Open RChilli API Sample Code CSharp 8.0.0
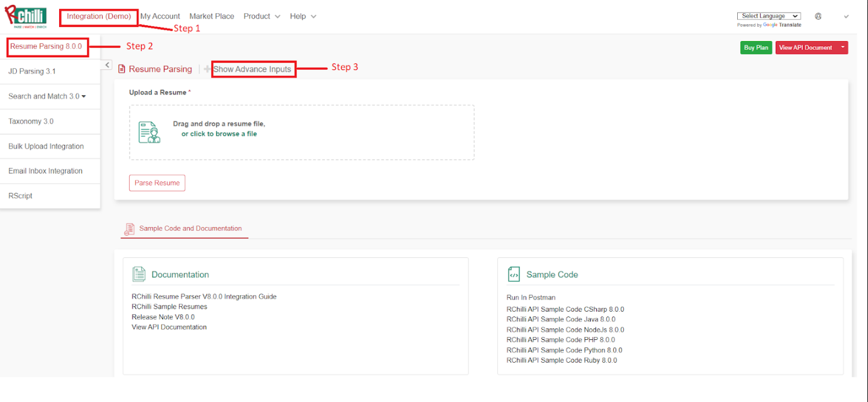 point(565,310)
